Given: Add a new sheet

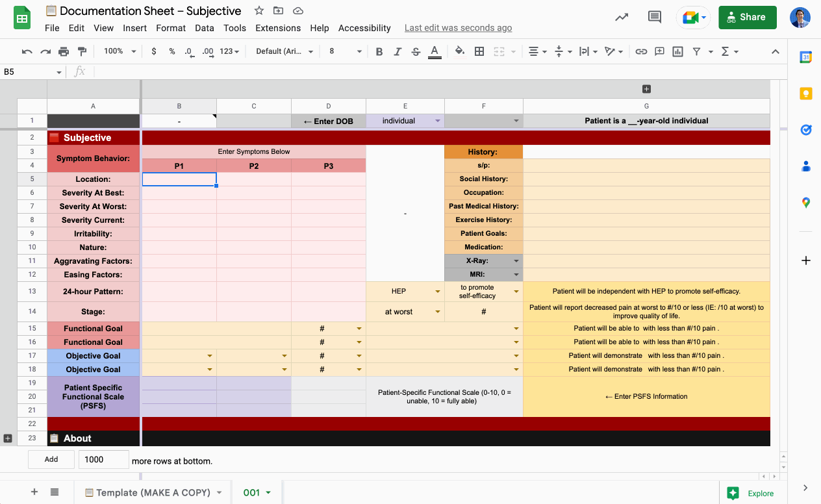Looking at the screenshot, I should coord(34,492).
